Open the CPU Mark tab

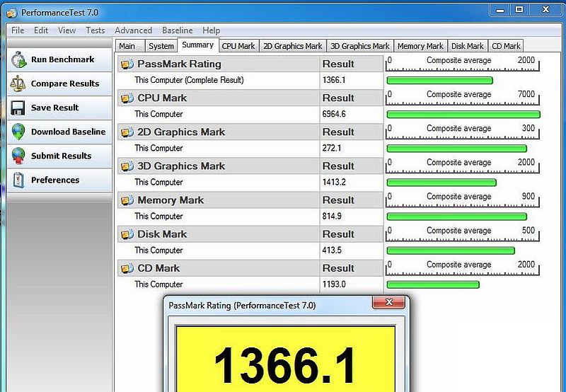coord(238,46)
